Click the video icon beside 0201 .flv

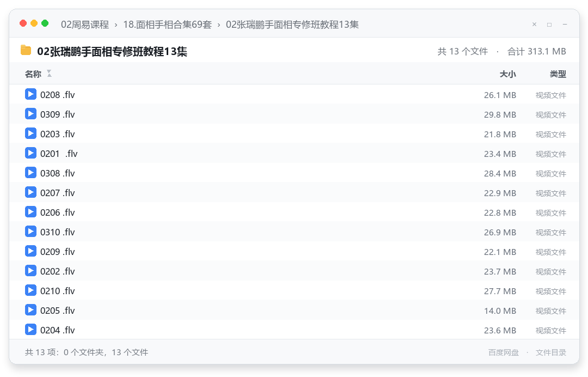[30, 153]
